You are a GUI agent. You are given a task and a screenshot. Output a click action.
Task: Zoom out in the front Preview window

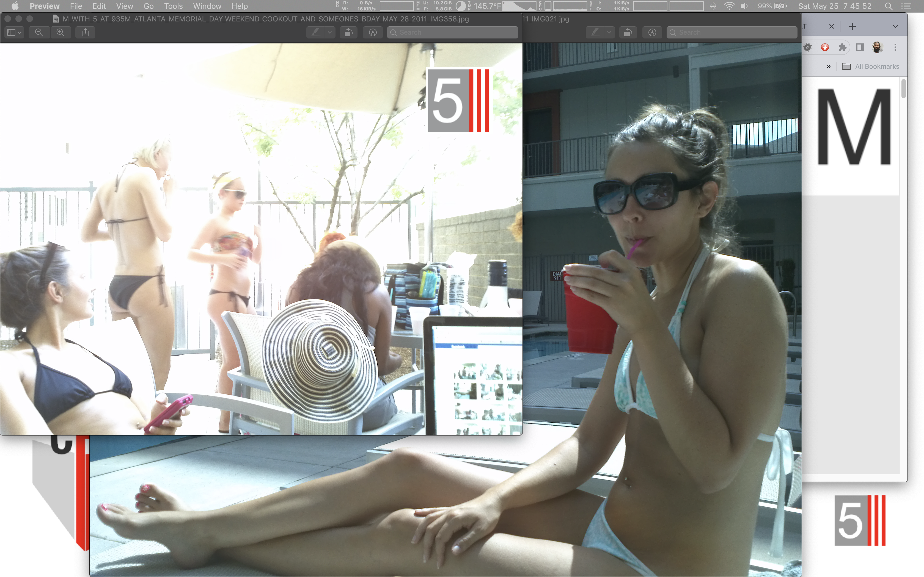39,32
